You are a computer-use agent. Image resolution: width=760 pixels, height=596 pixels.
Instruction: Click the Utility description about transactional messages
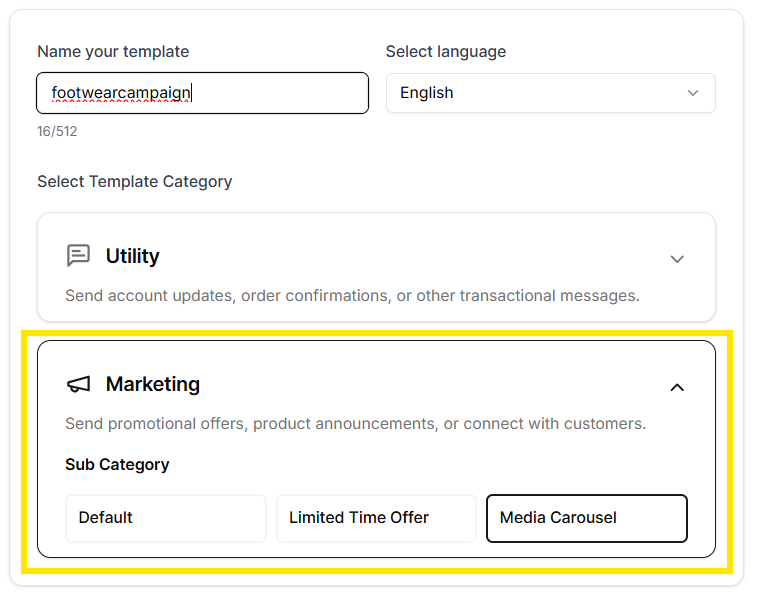click(x=352, y=296)
